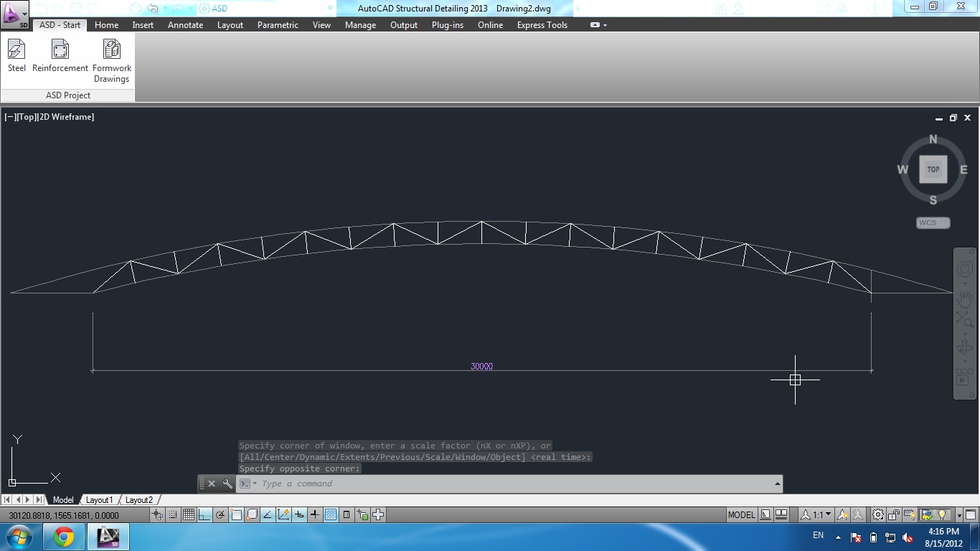This screenshot has height=551, width=980.
Task: Toggle Object Snap Tracking
Action: 267,514
